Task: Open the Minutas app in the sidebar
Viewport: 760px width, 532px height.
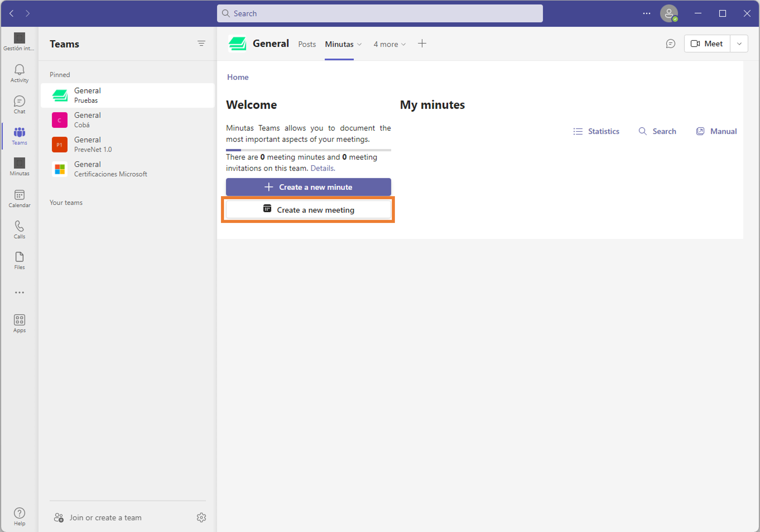Action: 19,167
